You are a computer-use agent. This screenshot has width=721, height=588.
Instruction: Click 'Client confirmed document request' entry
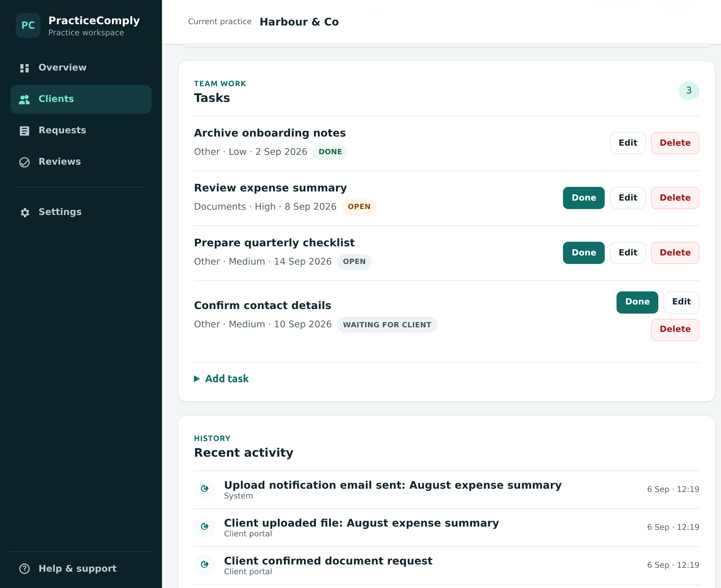(x=328, y=561)
